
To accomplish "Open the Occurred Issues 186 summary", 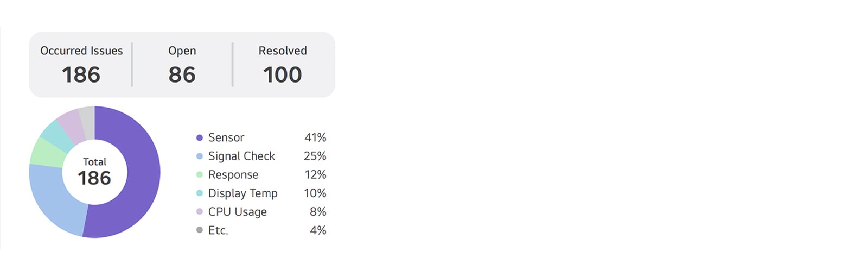I will point(81,65).
